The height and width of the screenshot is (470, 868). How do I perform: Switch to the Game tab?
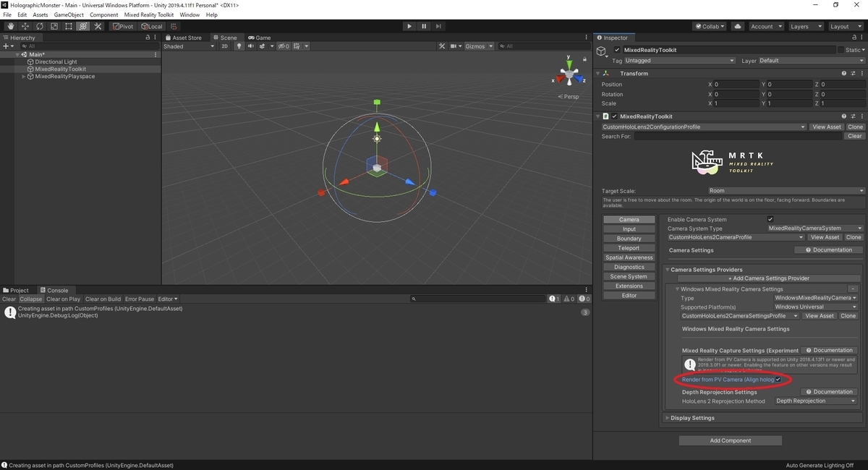click(259, 38)
